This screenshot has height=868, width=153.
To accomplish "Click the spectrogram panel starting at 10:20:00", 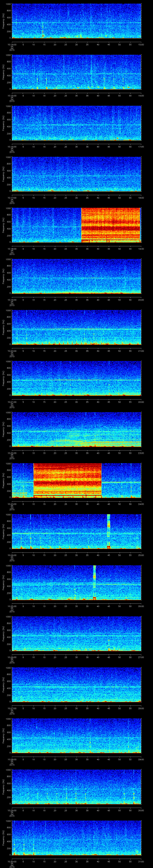I will [x=76, y=327].
